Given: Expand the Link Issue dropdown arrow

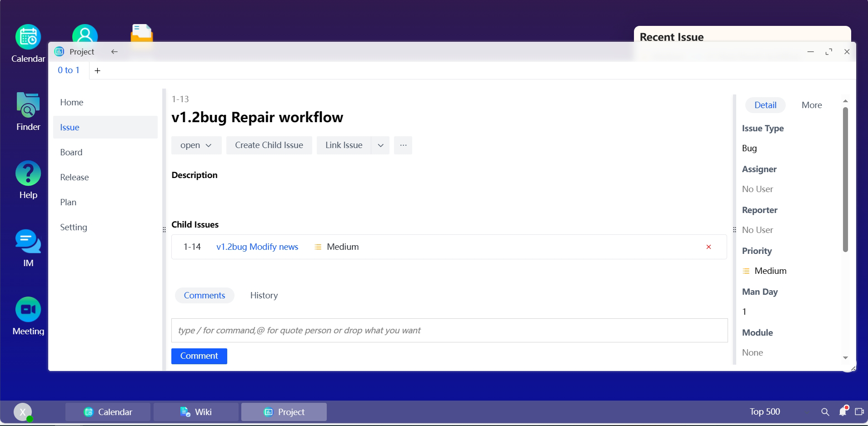Looking at the screenshot, I should tap(380, 145).
